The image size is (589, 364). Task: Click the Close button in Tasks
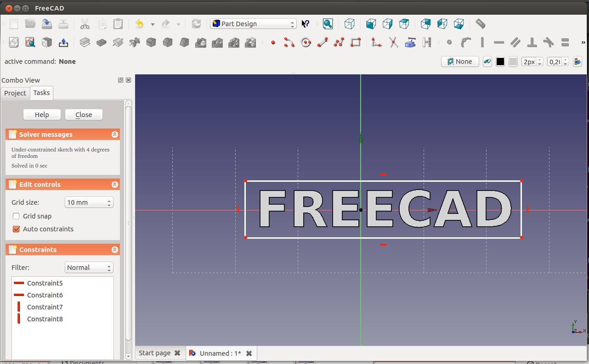pyautogui.click(x=84, y=115)
